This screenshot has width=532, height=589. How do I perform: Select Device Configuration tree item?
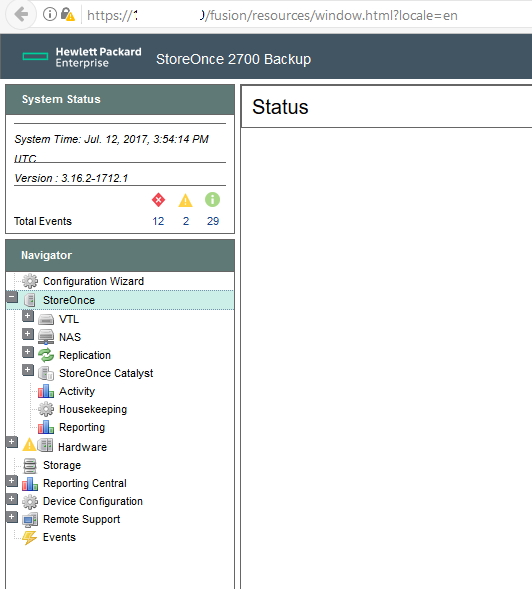[x=93, y=501]
